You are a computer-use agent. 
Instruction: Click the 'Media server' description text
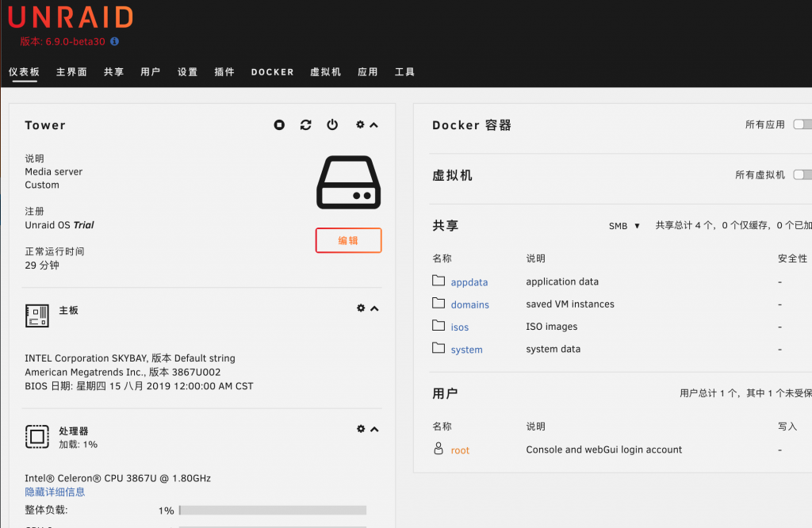point(53,171)
